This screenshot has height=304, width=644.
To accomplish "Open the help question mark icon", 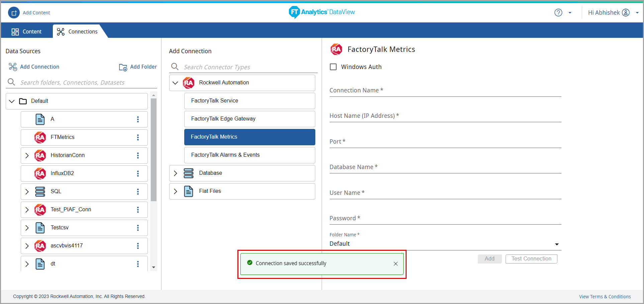I will (x=558, y=13).
